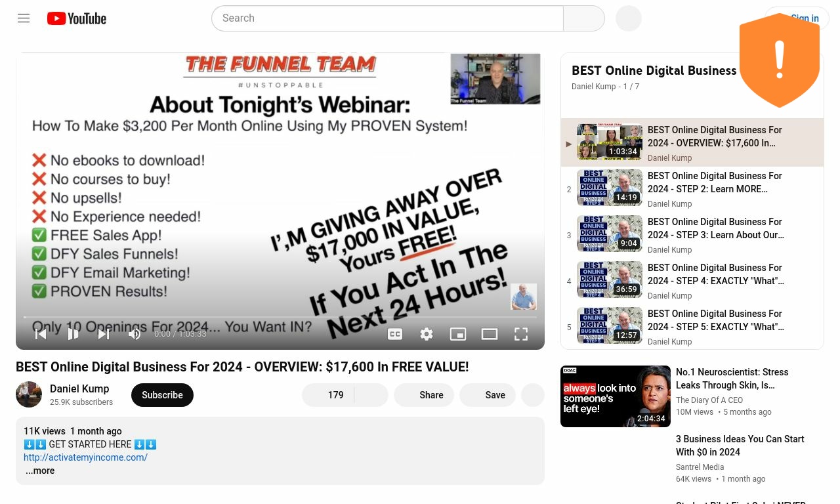The width and height of the screenshot is (840, 504).
Task: Open video settings gear
Action: pos(427,334)
